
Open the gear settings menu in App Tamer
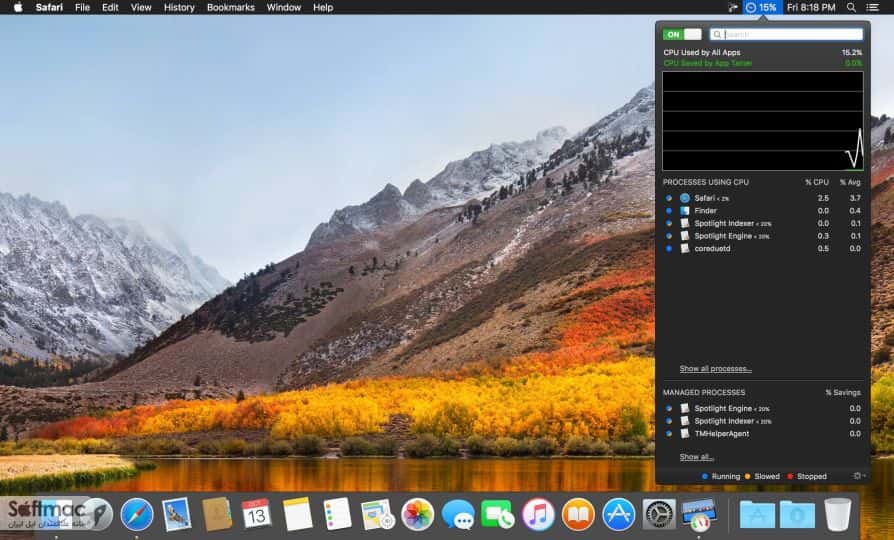click(858, 476)
